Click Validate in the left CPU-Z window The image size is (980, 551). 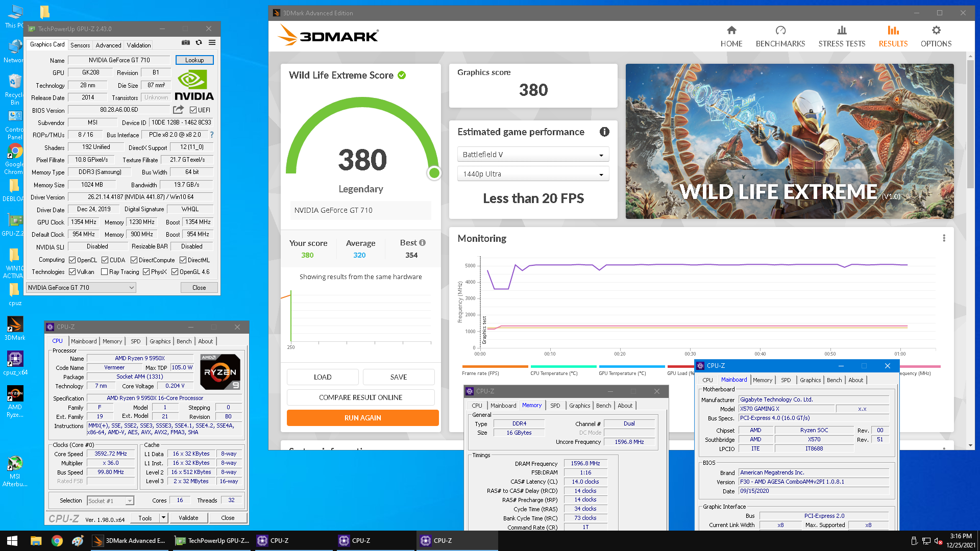point(188,517)
